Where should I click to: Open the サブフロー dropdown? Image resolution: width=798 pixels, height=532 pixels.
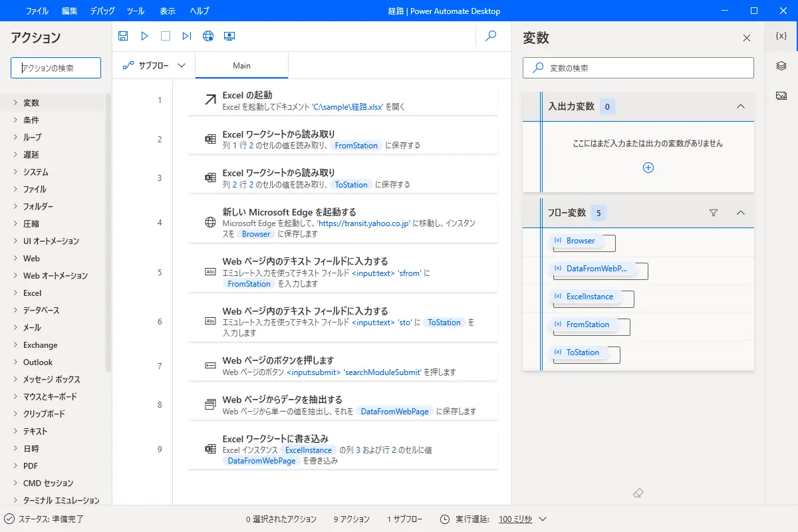pos(154,66)
